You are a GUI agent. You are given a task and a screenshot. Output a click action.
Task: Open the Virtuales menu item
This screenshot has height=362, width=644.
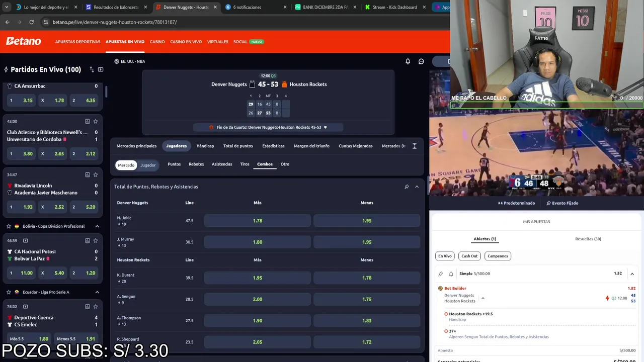click(x=217, y=42)
